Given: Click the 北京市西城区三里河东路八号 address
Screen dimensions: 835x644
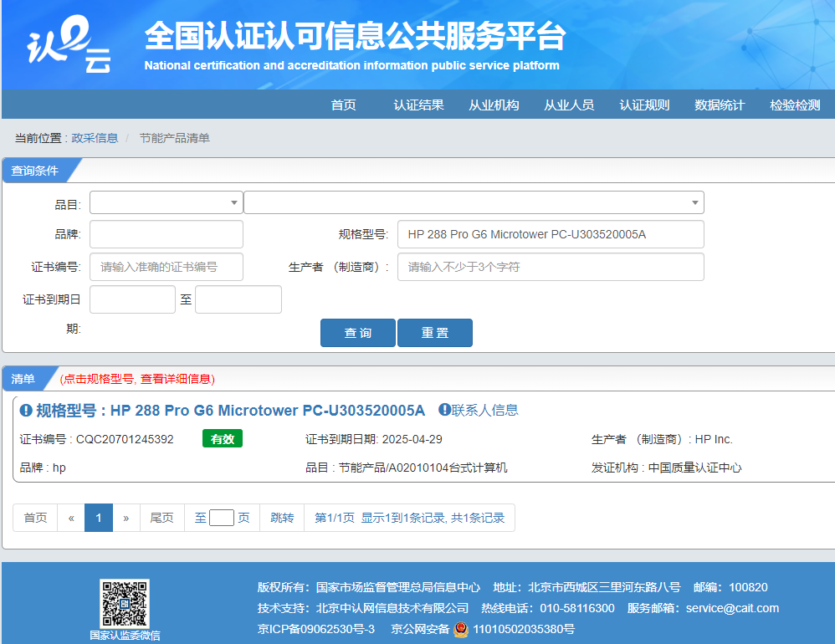Looking at the screenshot, I should pyautogui.click(x=604, y=588).
